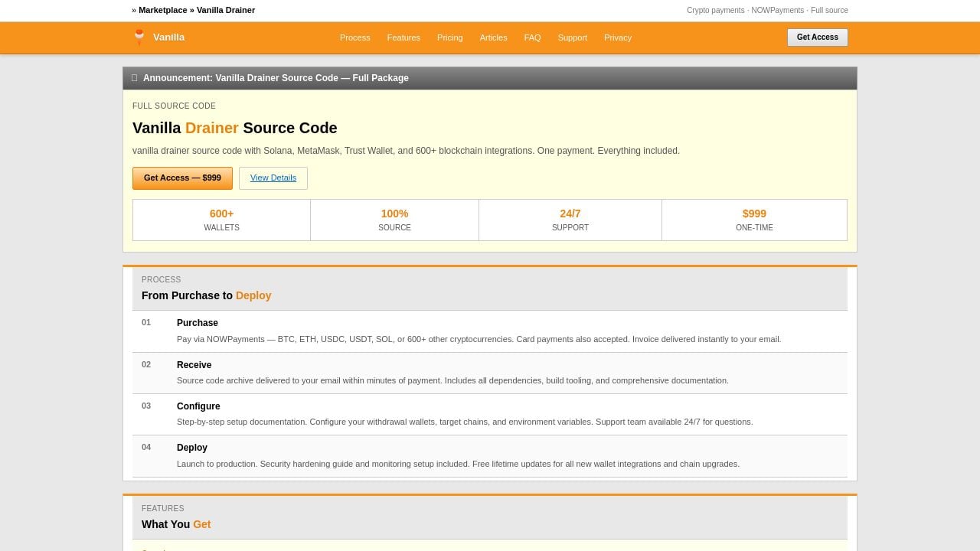Click the step number '02'
This screenshot has width=980, height=551.
coord(146,364)
